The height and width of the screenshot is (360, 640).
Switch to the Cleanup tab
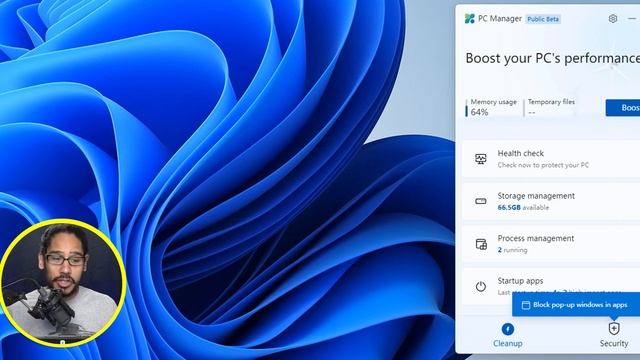click(x=507, y=335)
